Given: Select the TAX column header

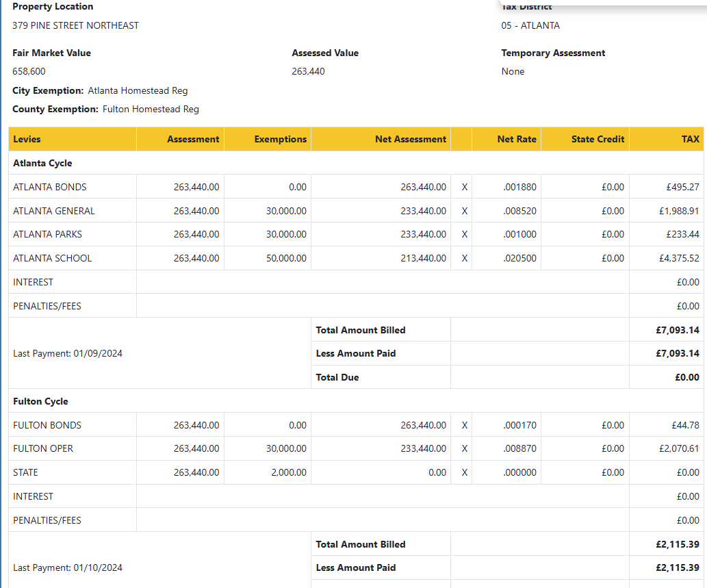Looking at the screenshot, I should click(x=690, y=139).
